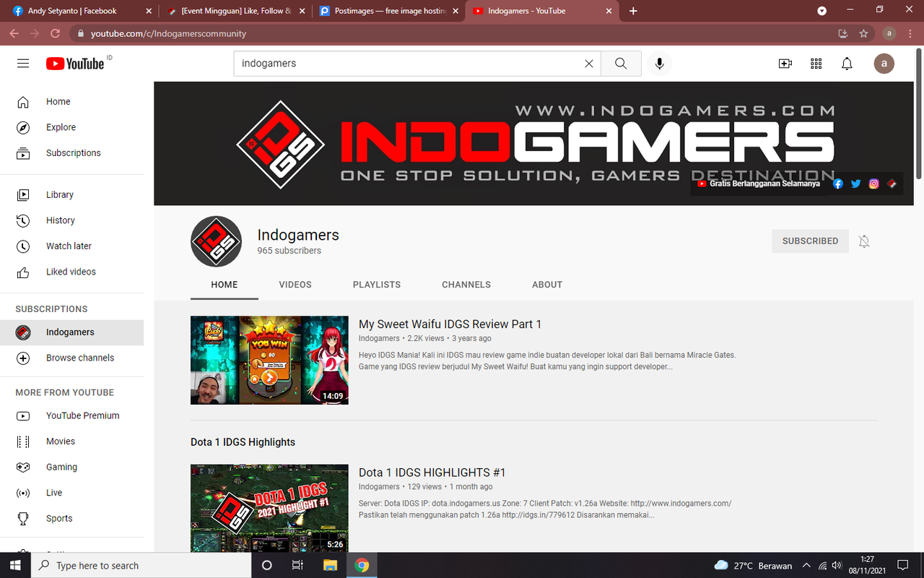Click the install app icon in the address bar
This screenshot has width=924, height=578.
[842, 33]
